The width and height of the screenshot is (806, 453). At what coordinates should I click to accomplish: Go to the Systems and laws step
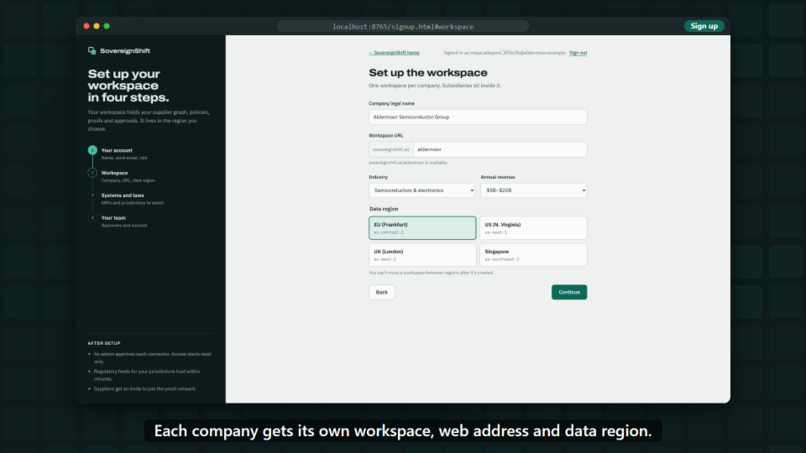click(x=132, y=199)
